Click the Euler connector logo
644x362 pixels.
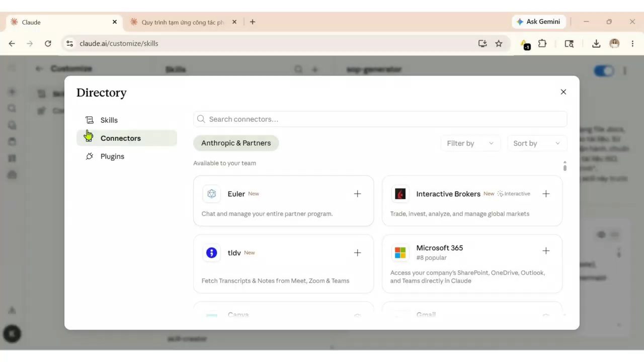(211, 194)
